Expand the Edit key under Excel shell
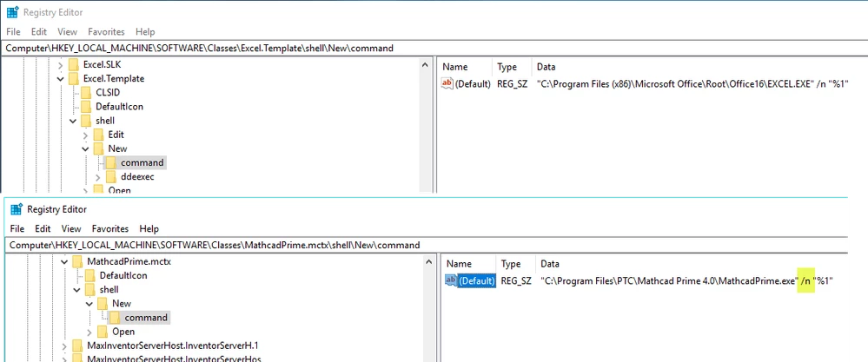Image resolution: width=868 pixels, height=362 pixels. point(85,135)
